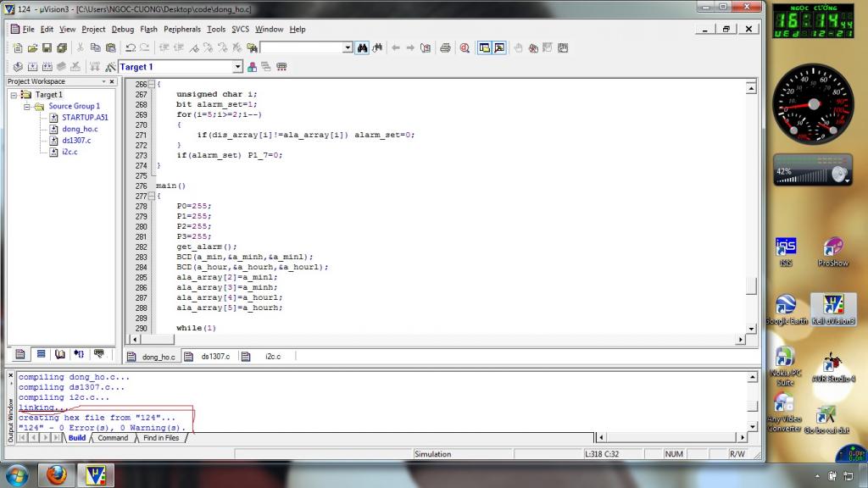Click the binoculars Find icon
This screenshot has width=868, height=488.
(362, 48)
